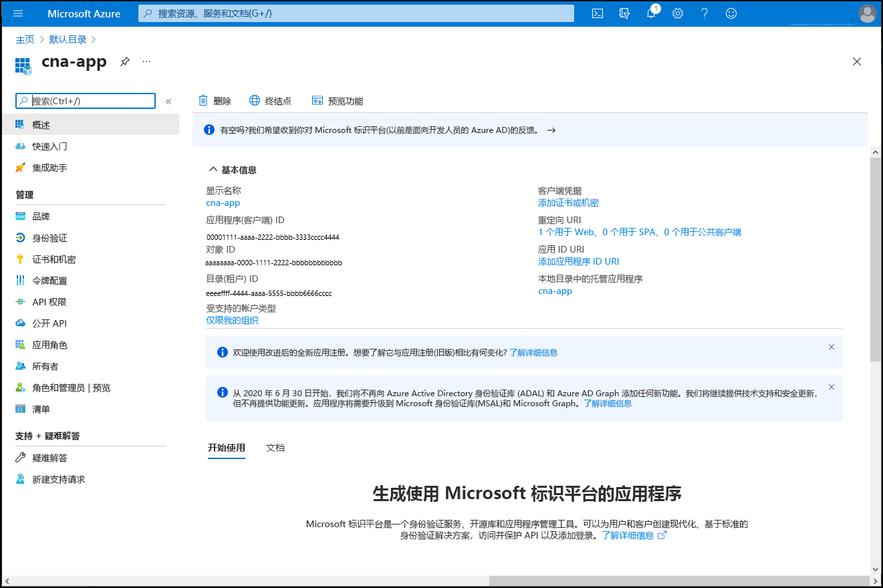Select the directory (tenant) ID value
The image size is (883, 588).
tap(269, 293)
